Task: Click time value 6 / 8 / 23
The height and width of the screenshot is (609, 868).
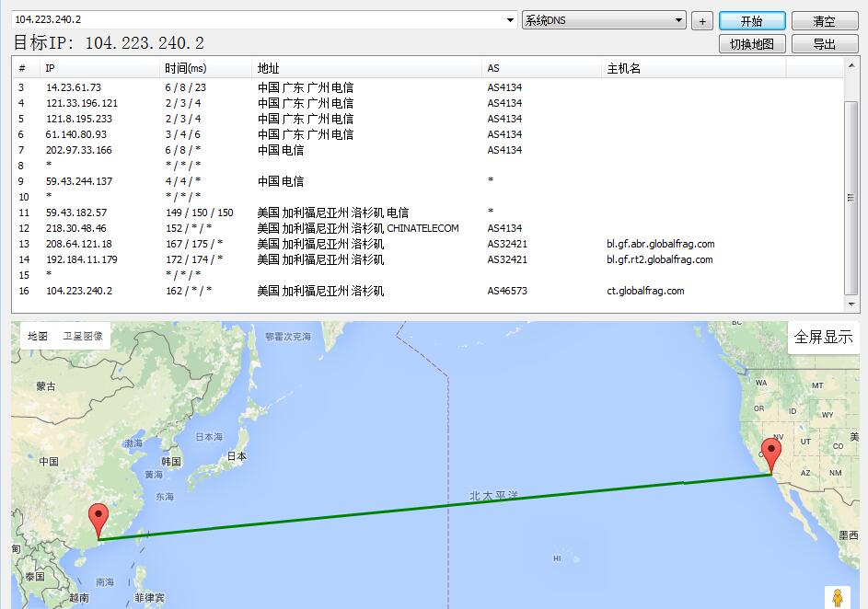Action: tap(185, 87)
